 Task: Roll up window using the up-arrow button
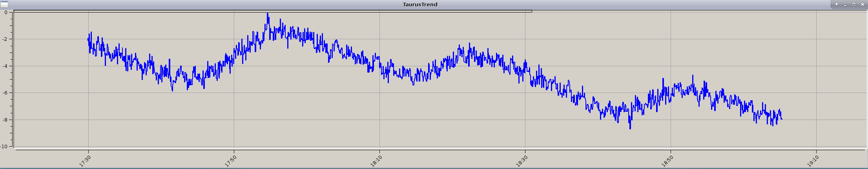click(x=836, y=5)
